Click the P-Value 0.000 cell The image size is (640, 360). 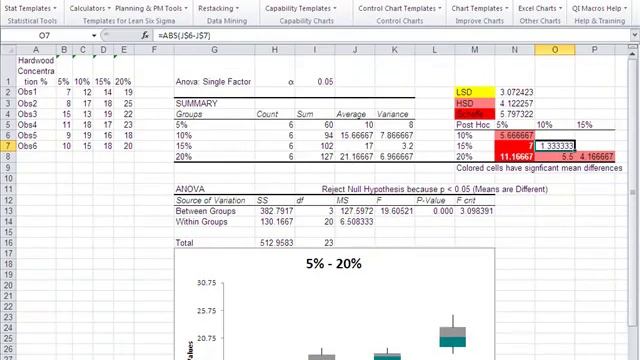click(435, 211)
